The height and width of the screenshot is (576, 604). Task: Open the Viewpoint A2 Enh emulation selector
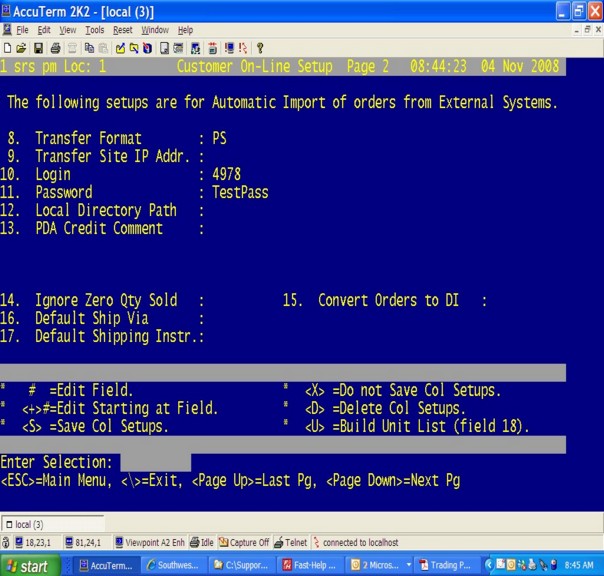tap(150, 542)
